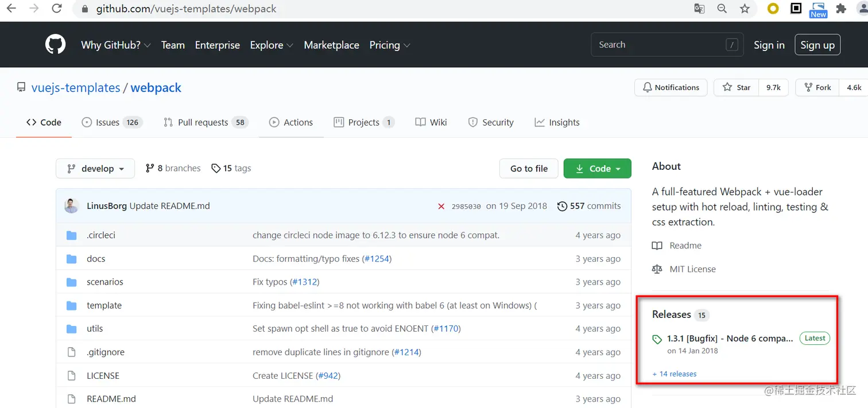Click the Sign in link
This screenshot has width=868, height=408.
pos(769,45)
